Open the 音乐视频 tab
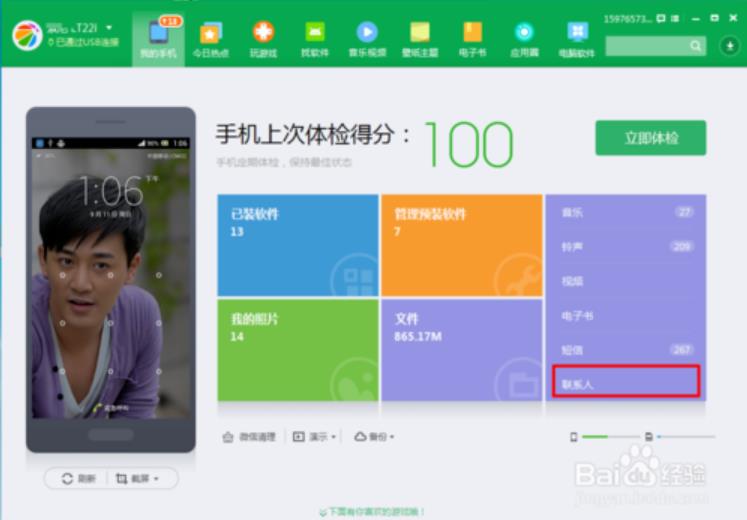Viewport: 747px width, 520px height. 367,39
